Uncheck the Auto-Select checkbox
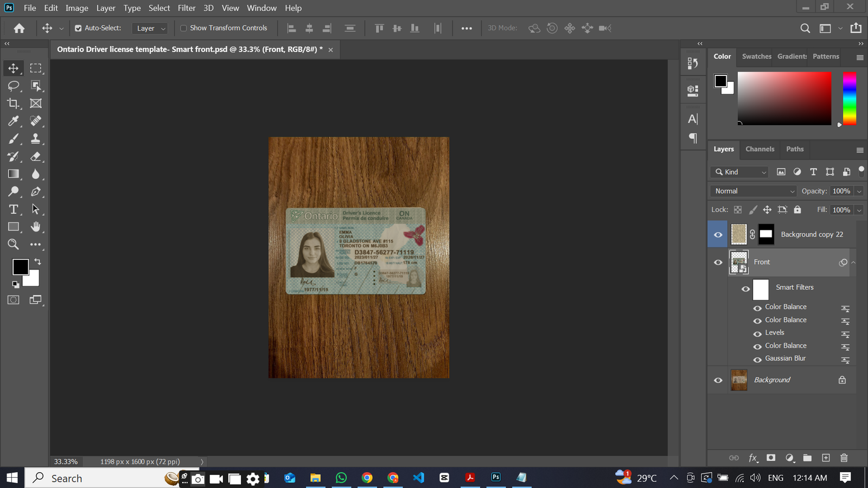 click(78, 28)
